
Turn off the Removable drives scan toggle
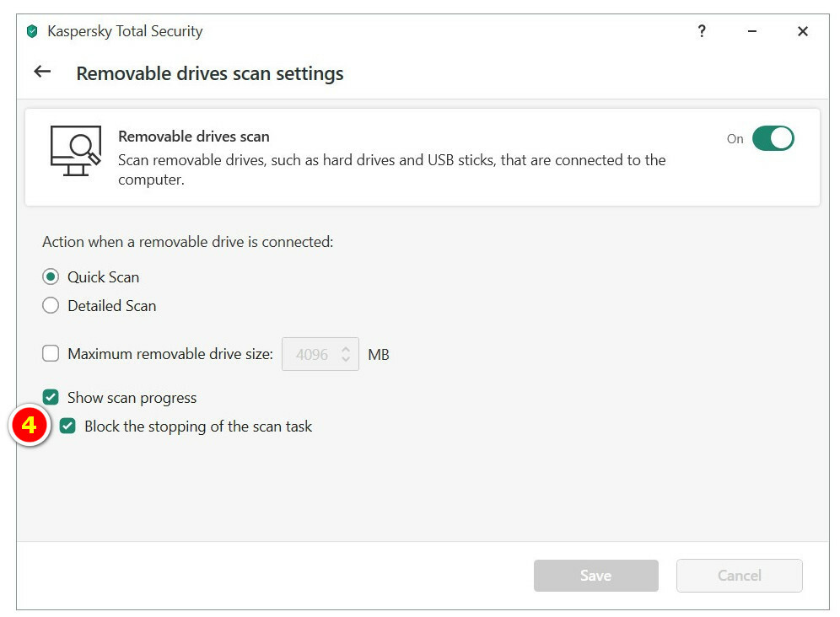(773, 138)
